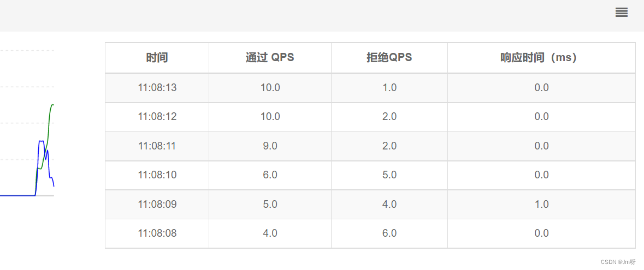Click the blue line on chart
Image resolution: width=644 pixels, height=270 pixels.
coord(42,141)
